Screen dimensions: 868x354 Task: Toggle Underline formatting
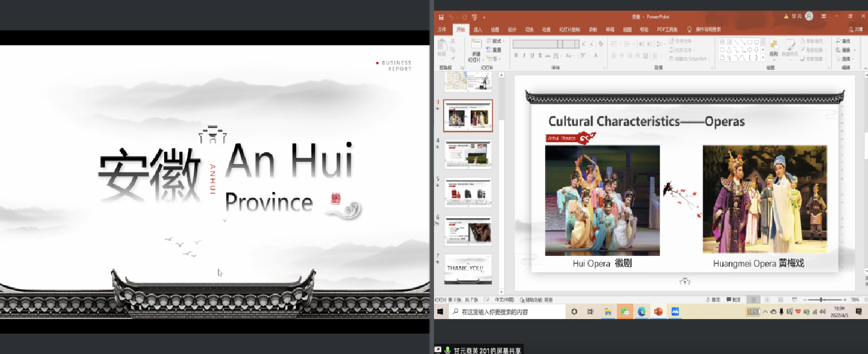pyautogui.click(x=532, y=55)
